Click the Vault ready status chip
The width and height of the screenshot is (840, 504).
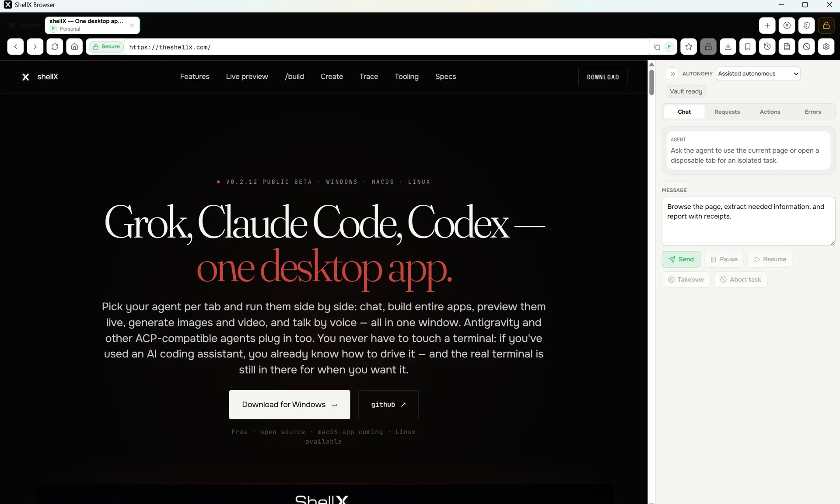click(x=686, y=91)
